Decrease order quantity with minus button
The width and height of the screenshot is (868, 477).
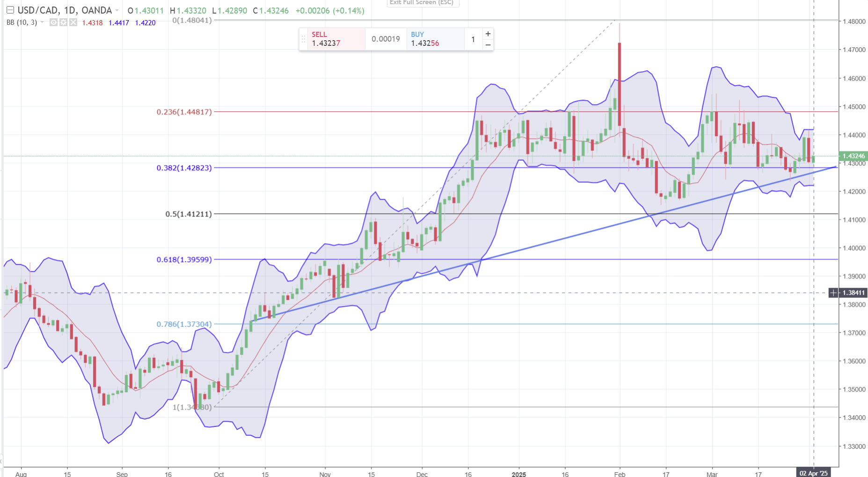click(488, 44)
